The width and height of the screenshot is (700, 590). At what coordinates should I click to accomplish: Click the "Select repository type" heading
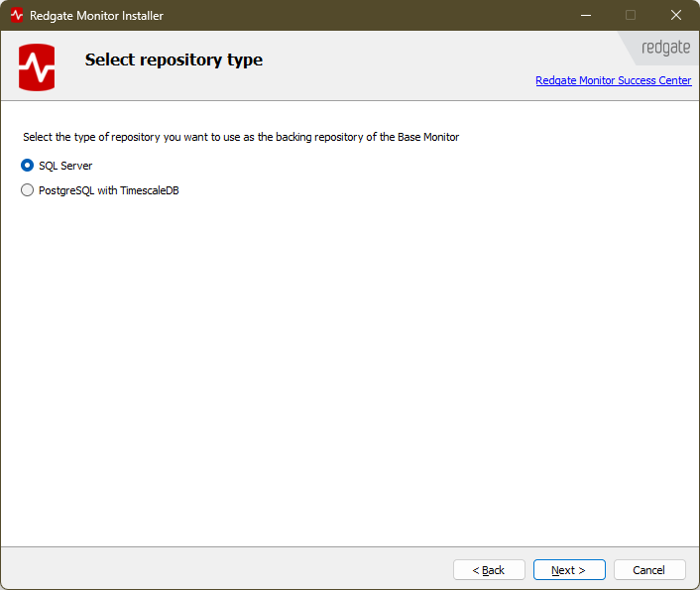click(x=174, y=59)
